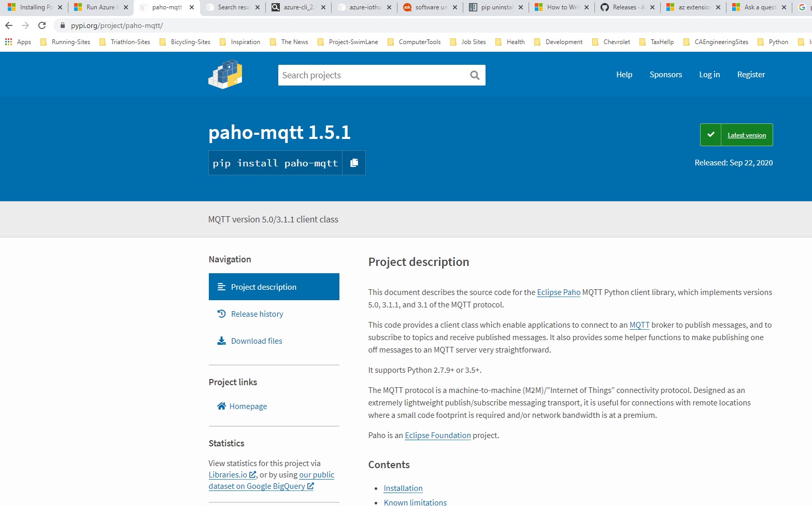
Task: Open the Help menu link
Action: coord(624,75)
